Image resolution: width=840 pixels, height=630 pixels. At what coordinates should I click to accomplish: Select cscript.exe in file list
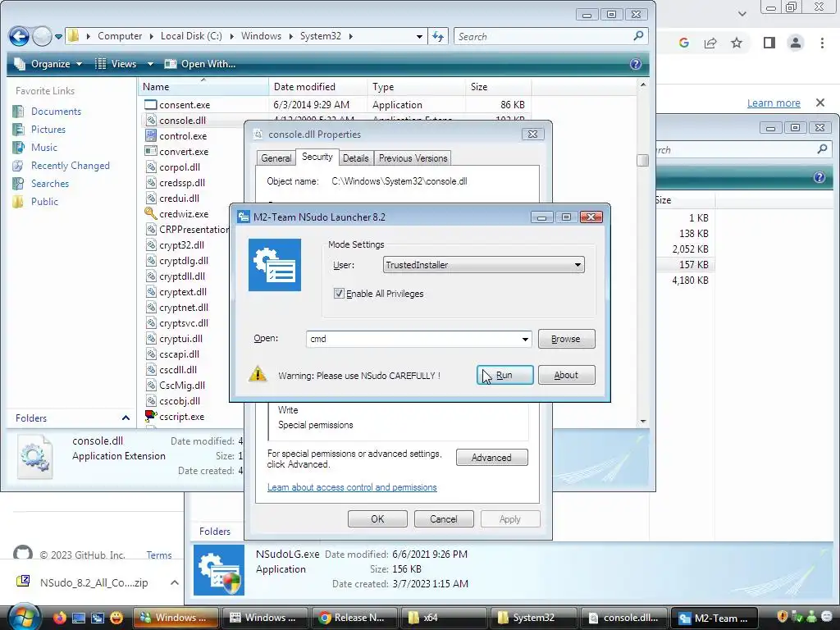pyautogui.click(x=181, y=417)
